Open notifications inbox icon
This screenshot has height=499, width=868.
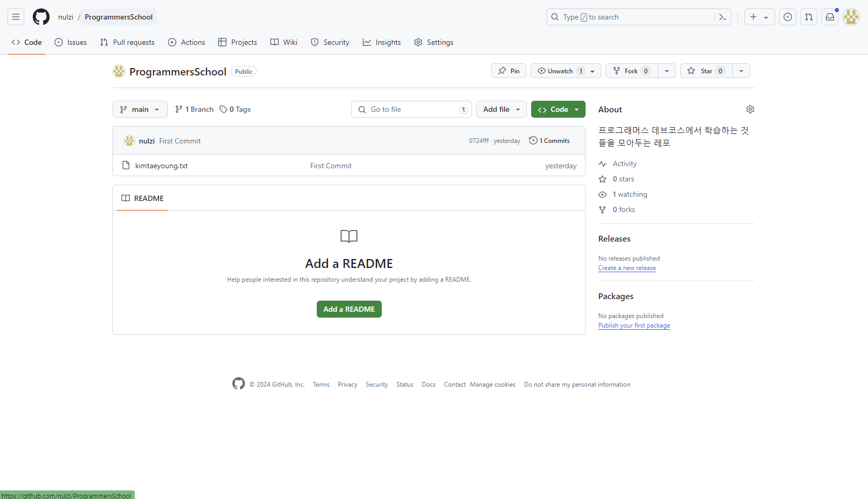pos(830,17)
